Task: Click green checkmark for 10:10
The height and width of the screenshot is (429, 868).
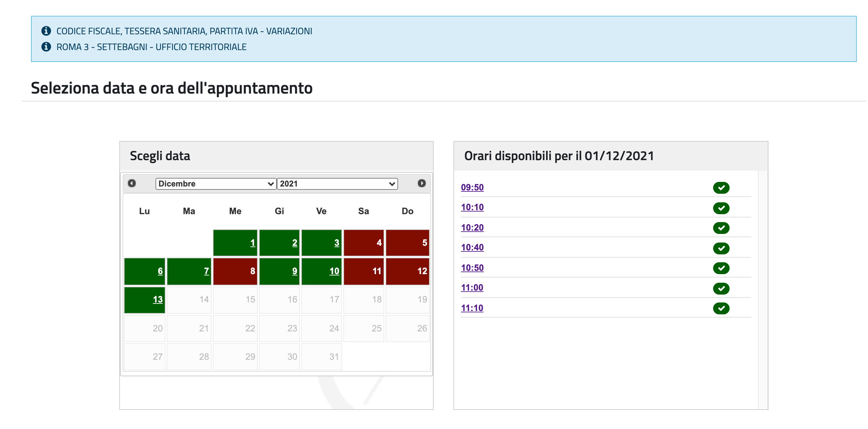Action: pyautogui.click(x=721, y=208)
